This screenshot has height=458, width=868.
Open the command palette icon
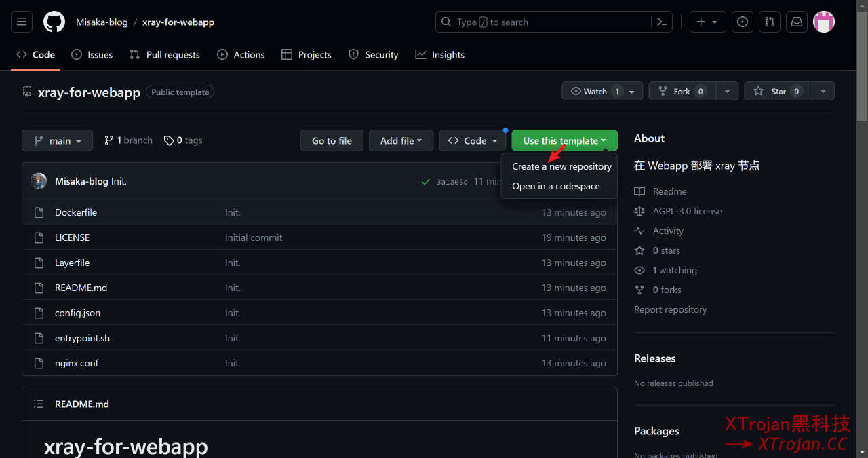coord(663,22)
